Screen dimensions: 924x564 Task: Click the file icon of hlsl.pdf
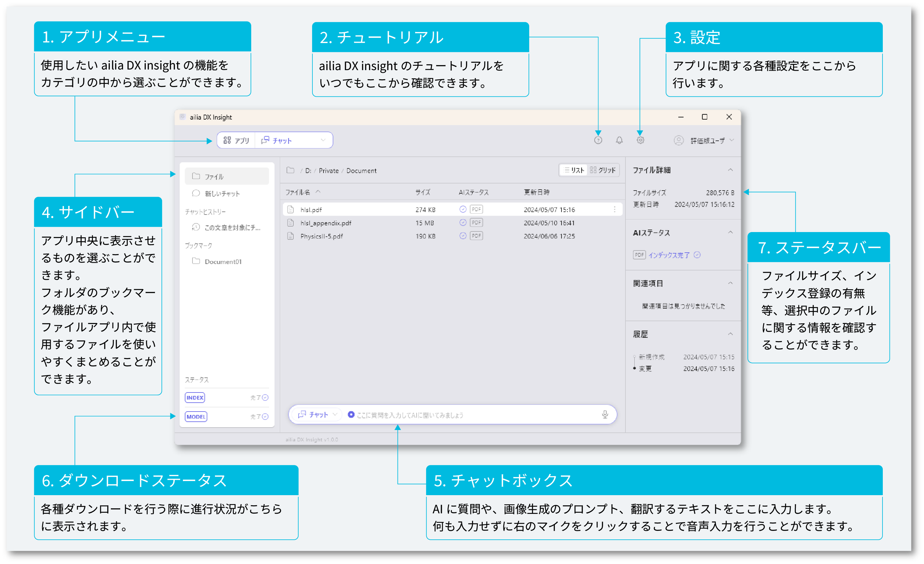pyautogui.click(x=290, y=210)
